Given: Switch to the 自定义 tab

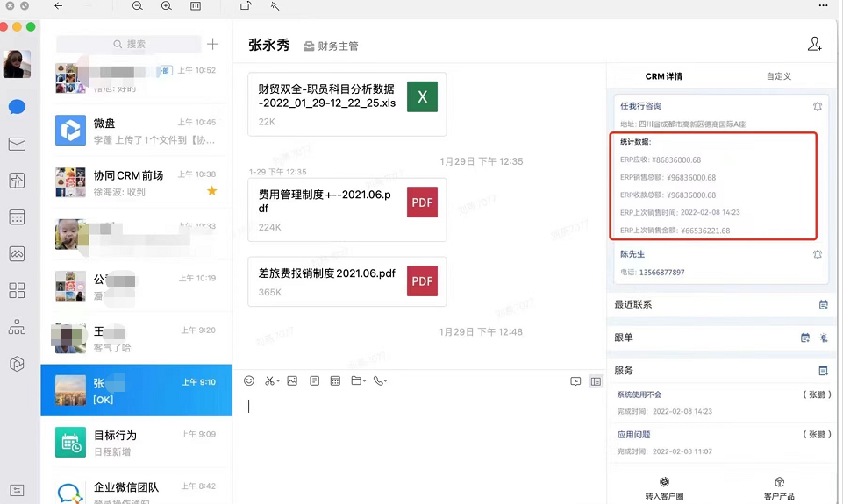Looking at the screenshot, I should [778, 76].
